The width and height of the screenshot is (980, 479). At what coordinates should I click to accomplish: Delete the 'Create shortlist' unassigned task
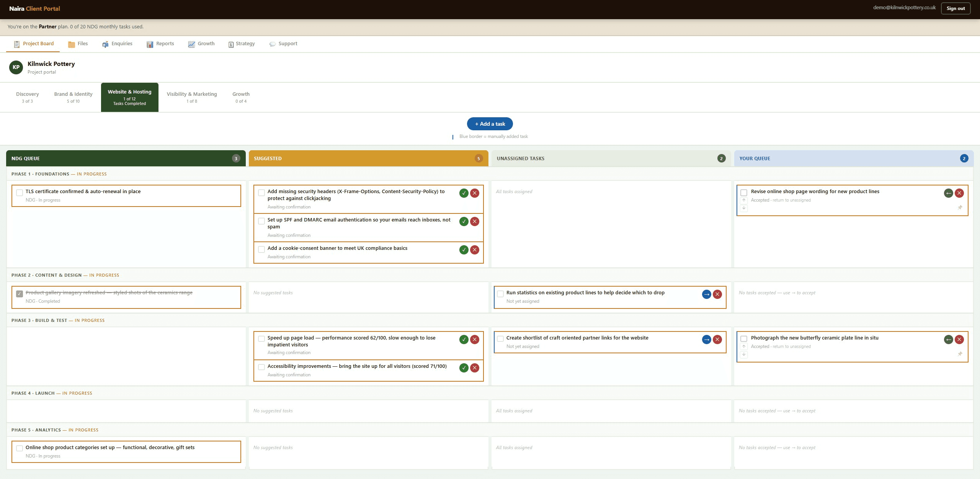tap(717, 340)
